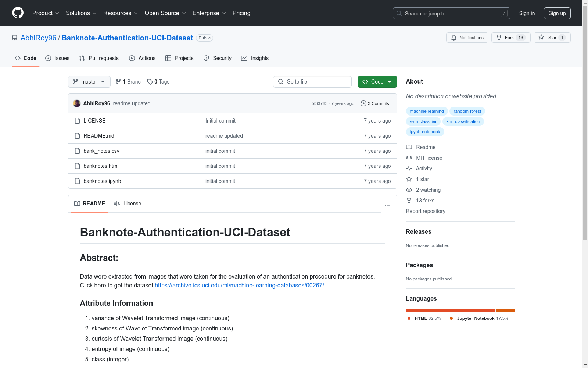Open the master branch dropdown
The image size is (588, 368).
click(89, 82)
